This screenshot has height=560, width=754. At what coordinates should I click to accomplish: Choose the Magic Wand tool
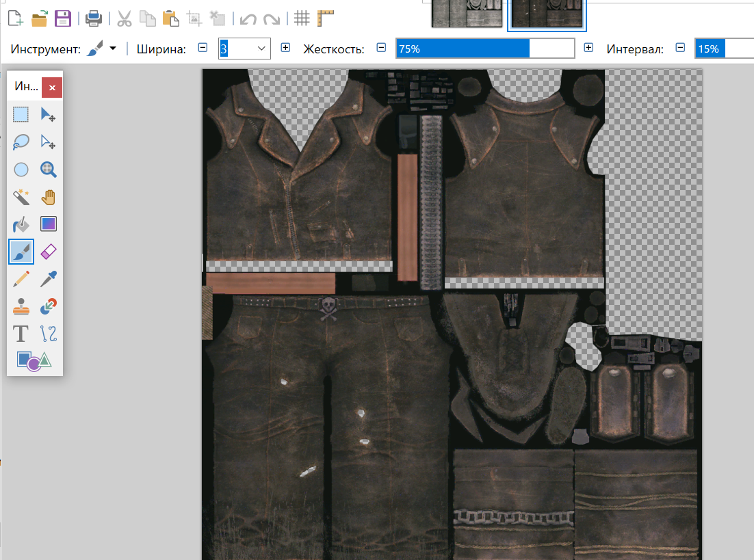pyautogui.click(x=21, y=197)
